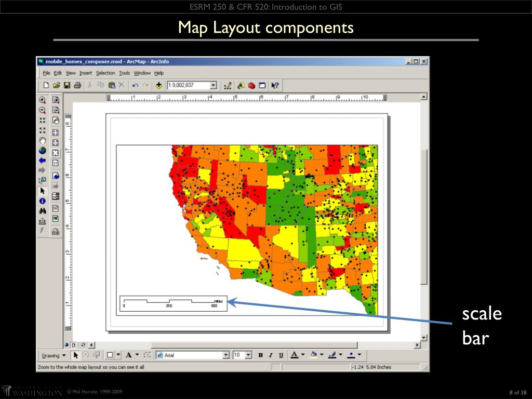This screenshot has width=532, height=399.
Task: Open the Tools menu
Action: [x=124, y=73]
